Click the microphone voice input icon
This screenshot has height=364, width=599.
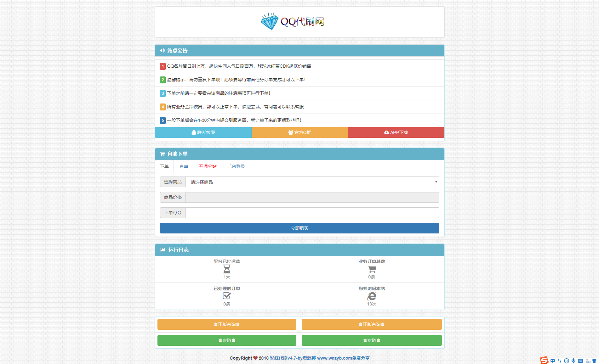click(573, 361)
